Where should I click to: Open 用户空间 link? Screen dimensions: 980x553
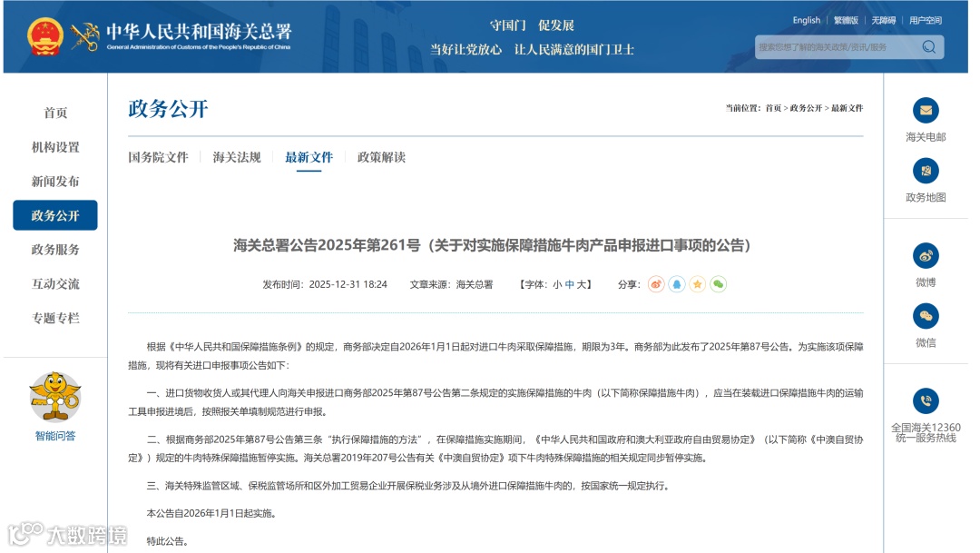click(x=925, y=20)
